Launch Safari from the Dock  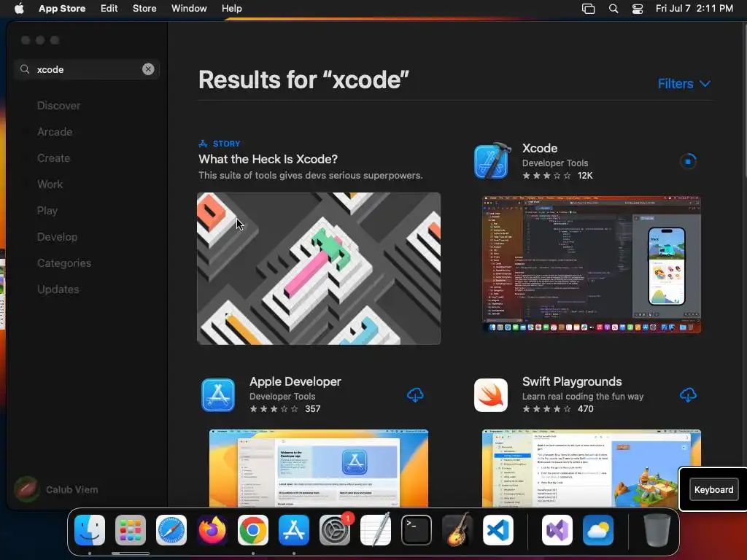tap(171, 530)
